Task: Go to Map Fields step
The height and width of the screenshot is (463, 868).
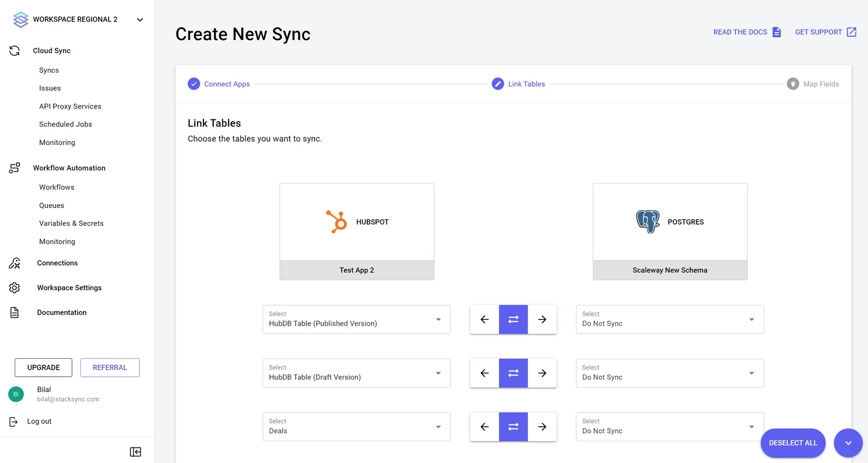Action: pyautogui.click(x=821, y=84)
